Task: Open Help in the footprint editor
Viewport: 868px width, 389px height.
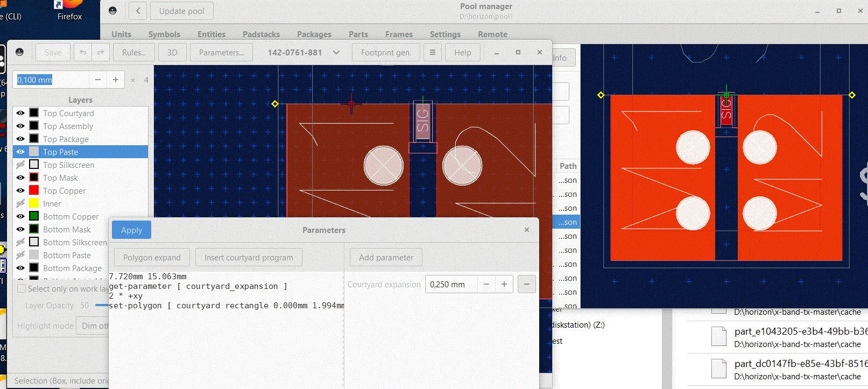Action: (463, 52)
